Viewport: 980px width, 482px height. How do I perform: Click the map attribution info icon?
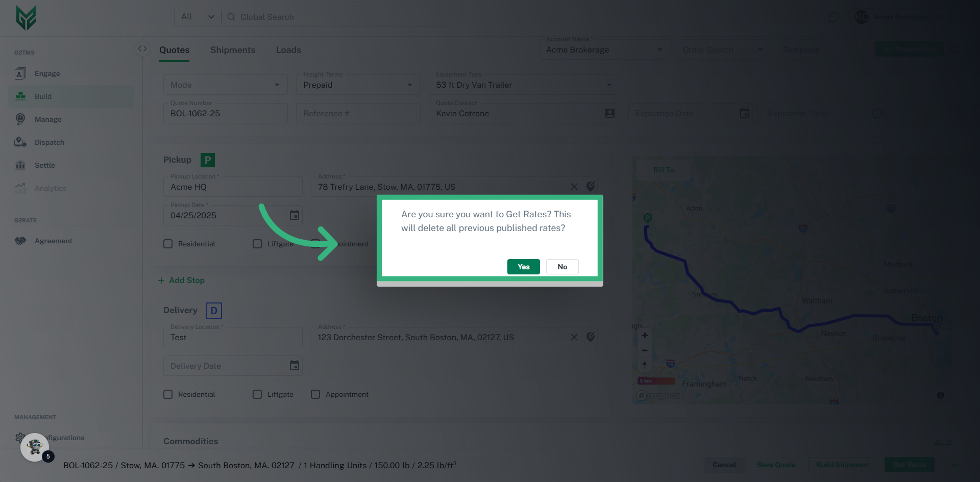point(941,395)
